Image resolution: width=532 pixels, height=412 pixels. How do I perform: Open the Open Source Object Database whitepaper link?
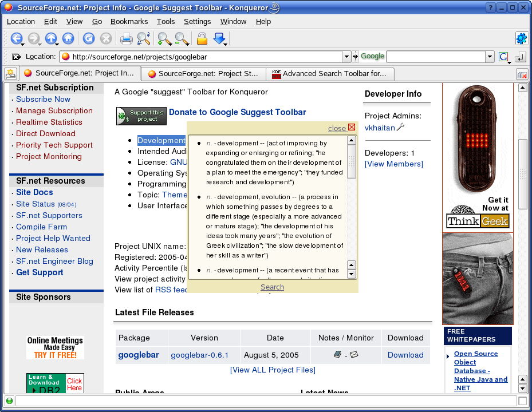pos(481,371)
